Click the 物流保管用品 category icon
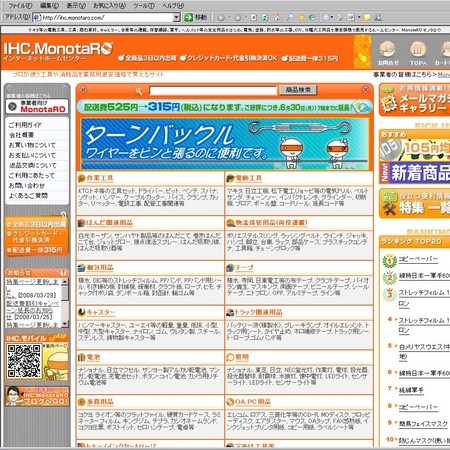The image size is (450, 450). tap(230, 223)
